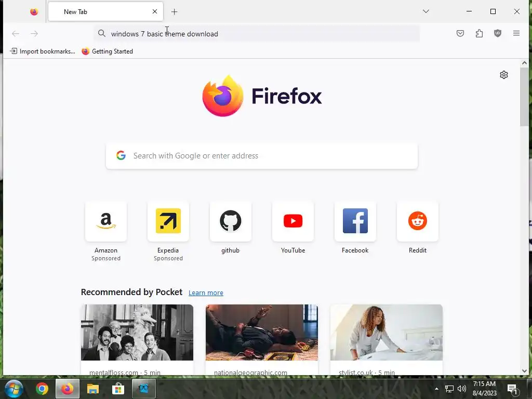Open Microsoft Store from the taskbar
532x399 pixels.
tap(118, 389)
